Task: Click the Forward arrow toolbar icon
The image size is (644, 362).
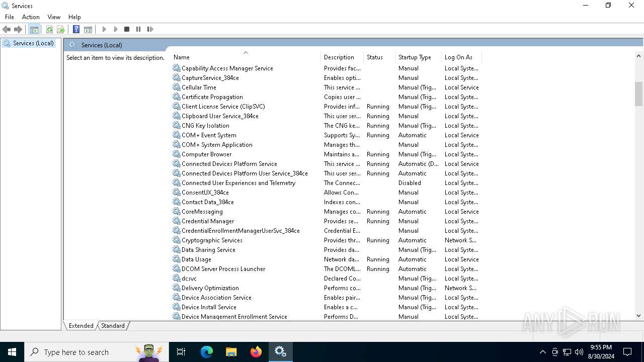Action: 18,29
